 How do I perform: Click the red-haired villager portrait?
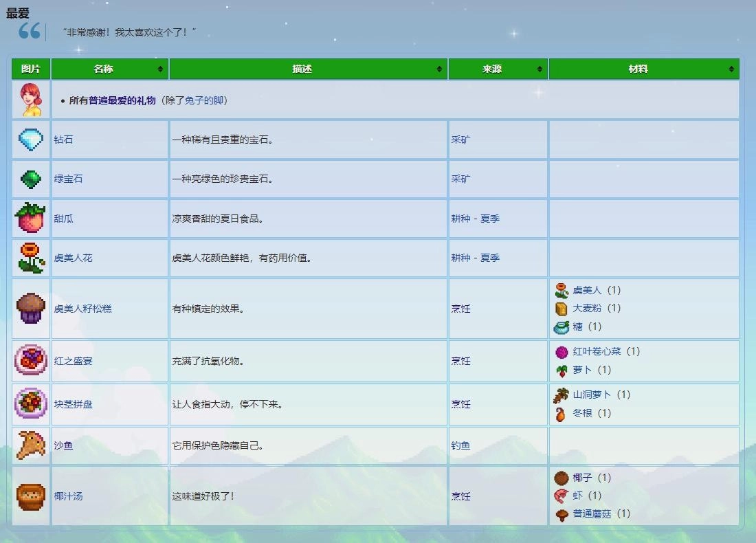[x=31, y=100]
